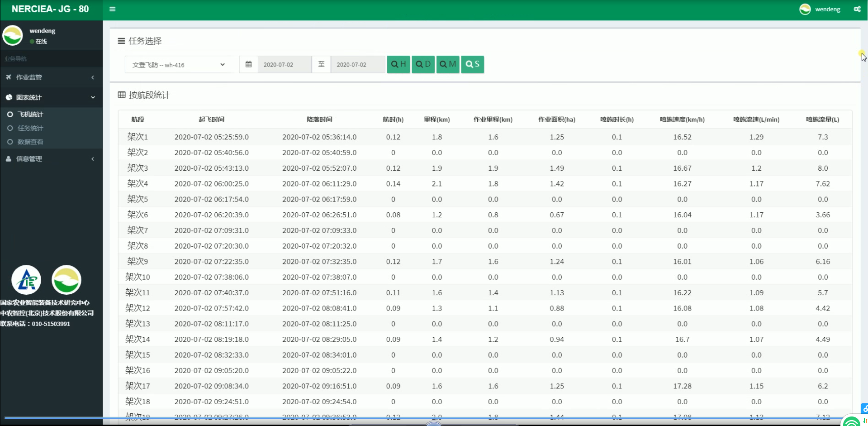Image resolution: width=868 pixels, height=426 pixels.
Task: Click the end date input field
Action: coord(357,64)
